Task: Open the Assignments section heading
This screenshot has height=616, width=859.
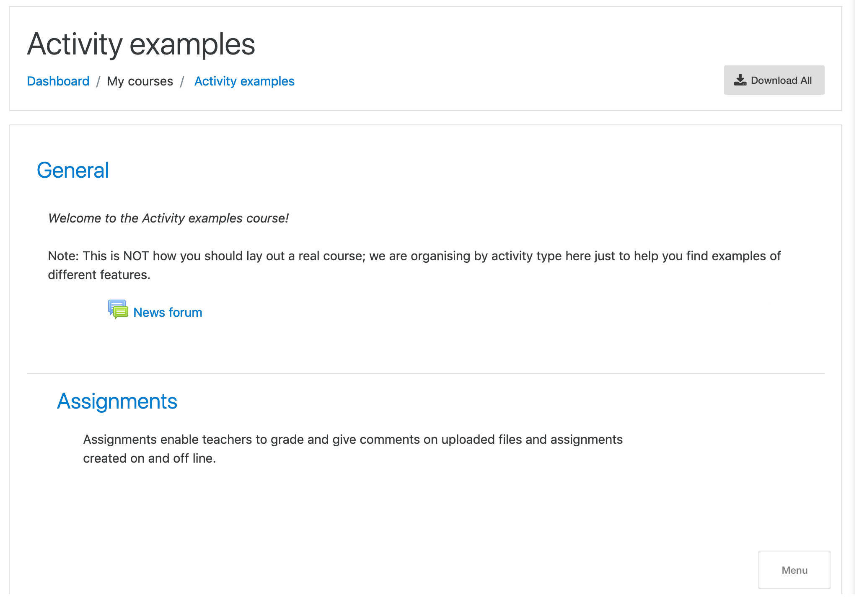Action: tap(117, 402)
